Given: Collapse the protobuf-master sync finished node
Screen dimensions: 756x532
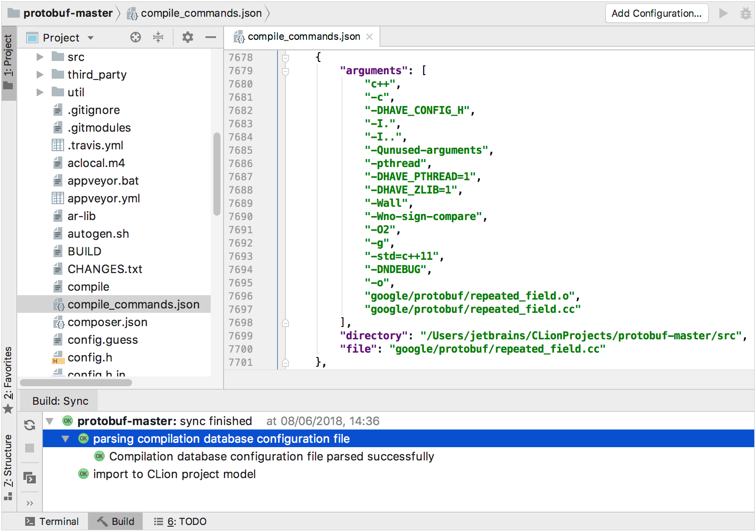Looking at the screenshot, I should coord(50,421).
